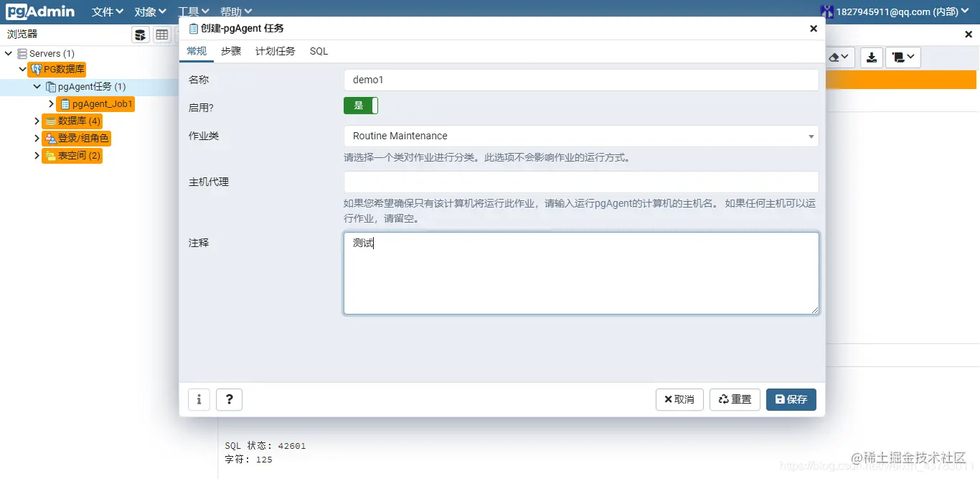
Task: Expand the 表空间 (2) node
Action: pyautogui.click(x=37, y=155)
